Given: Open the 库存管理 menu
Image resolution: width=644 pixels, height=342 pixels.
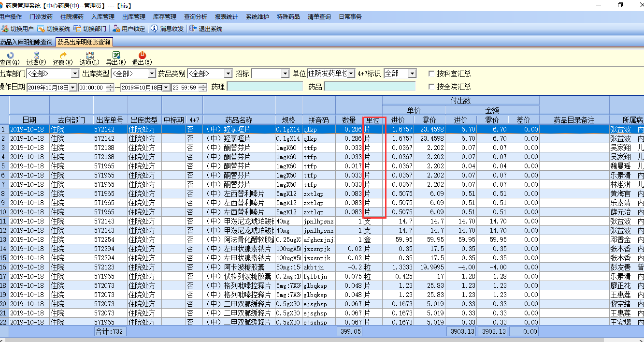Looking at the screenshot, I should tap(164, 17).
